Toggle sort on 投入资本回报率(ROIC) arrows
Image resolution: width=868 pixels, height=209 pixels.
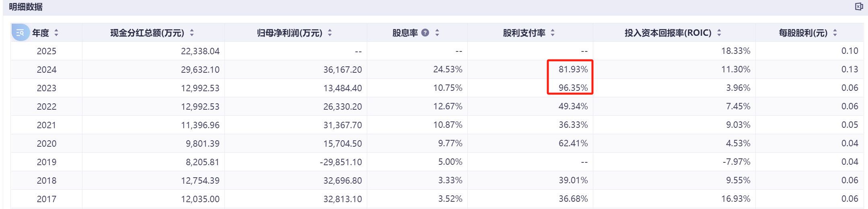click(719, 33)
